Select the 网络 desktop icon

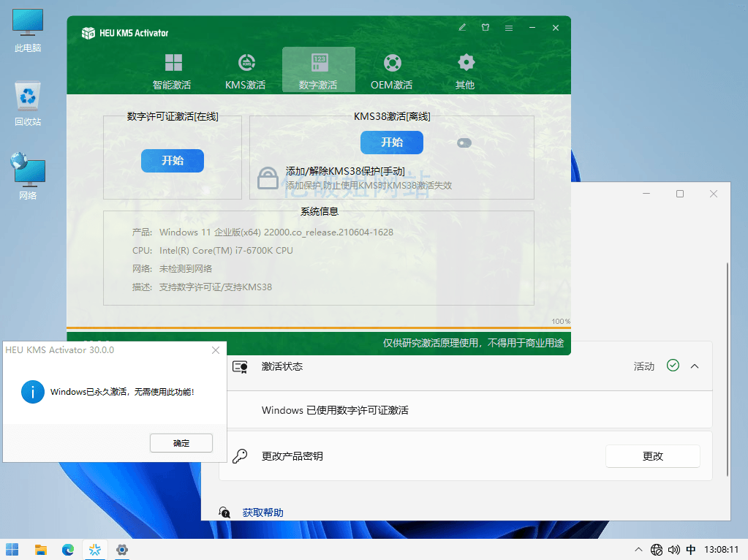point(28,176)
